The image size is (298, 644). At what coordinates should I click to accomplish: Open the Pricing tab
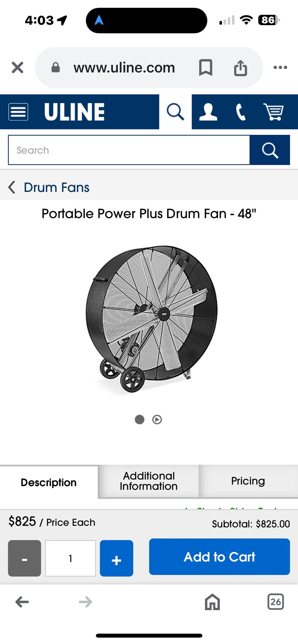pyautogui.click(x=248, y=481)
